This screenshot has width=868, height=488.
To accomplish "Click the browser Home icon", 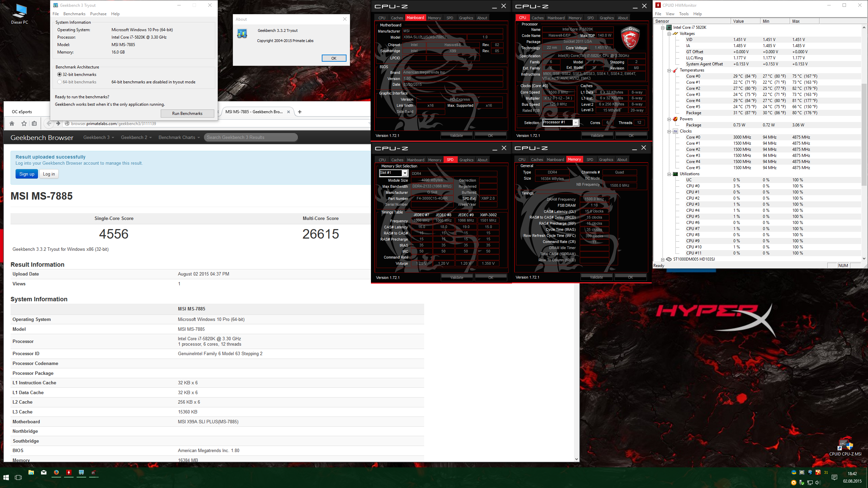I will [x=12, y=123].
